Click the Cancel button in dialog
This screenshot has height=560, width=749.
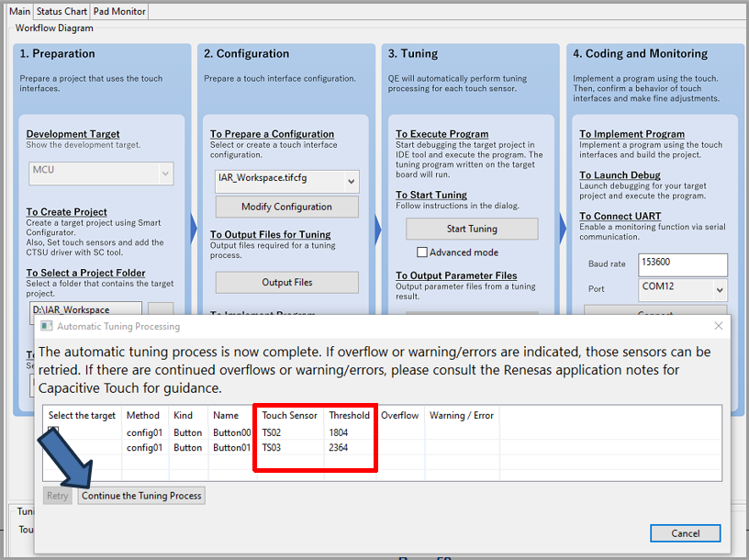click(x=685, y=533)
